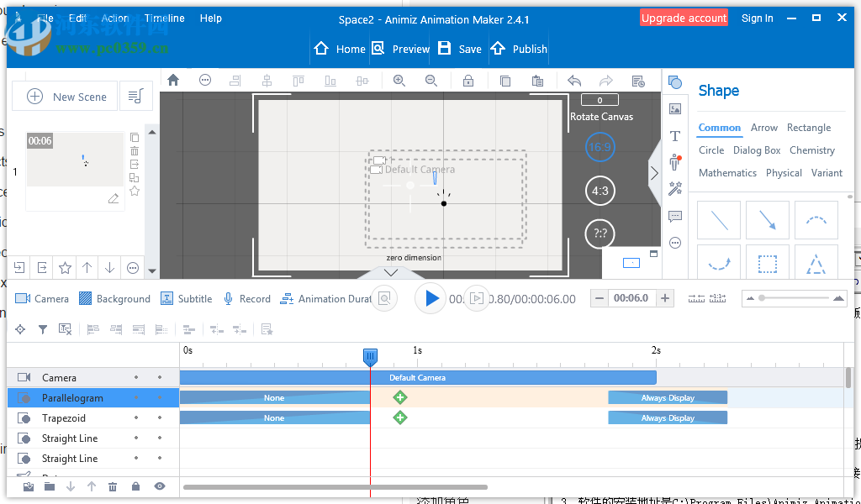The height and width of the screenshot is (504, 861).
Task: Select the diagonal straight line shape
Action: coord(720,220)
